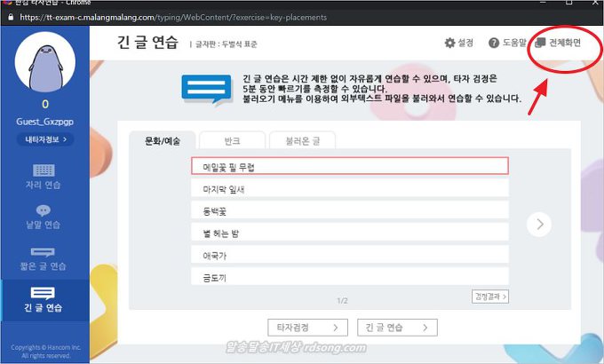The width and height of the screenshot is (604, 364).
Task: Switch to 전체화면 fullscreen mode
Action: point(560,43)
